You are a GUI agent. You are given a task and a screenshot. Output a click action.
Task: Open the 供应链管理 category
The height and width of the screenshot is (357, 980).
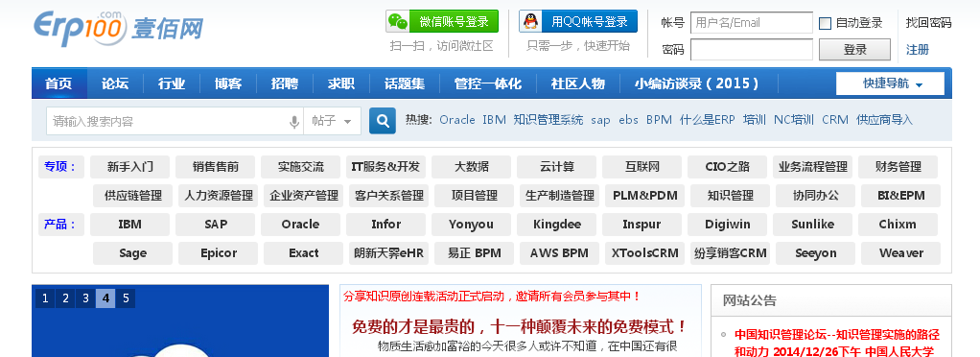pos(132,196)
